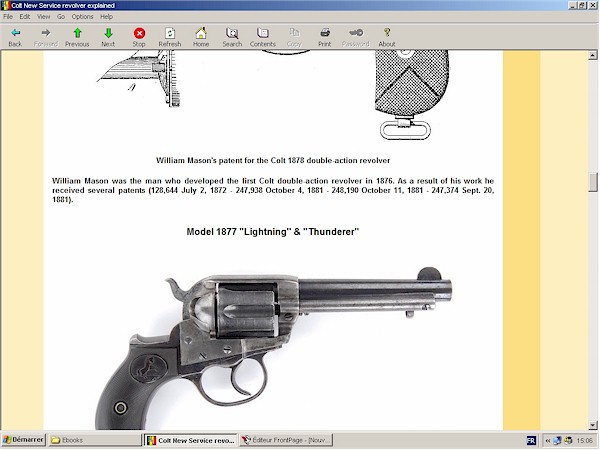Open the Go menu

[61, 16]
